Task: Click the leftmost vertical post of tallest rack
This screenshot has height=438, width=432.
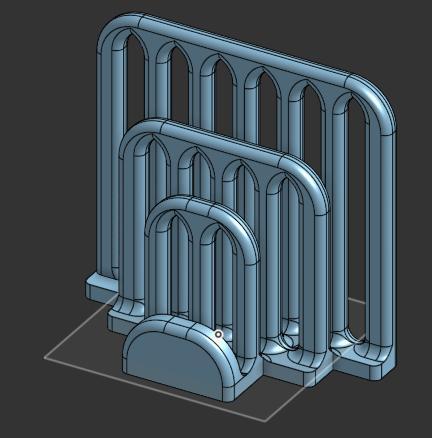Action: [x=104, y=160]
